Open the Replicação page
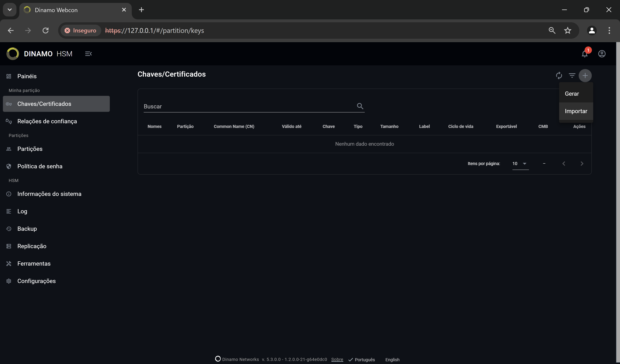 pos(56,246)
